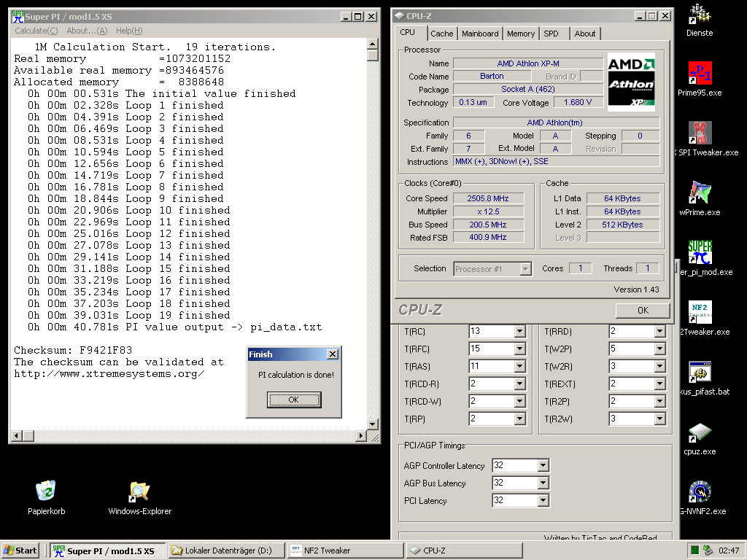
Task: Click the Super PI horizontal scrollbar left arrow
Action: (x=16, y=436)
